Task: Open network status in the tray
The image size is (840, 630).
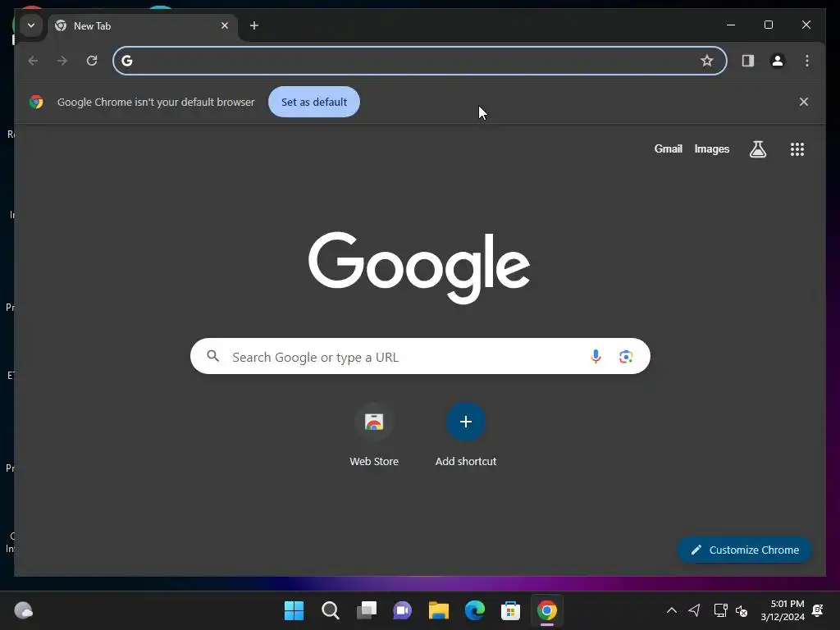Action: tap(720, 610)
